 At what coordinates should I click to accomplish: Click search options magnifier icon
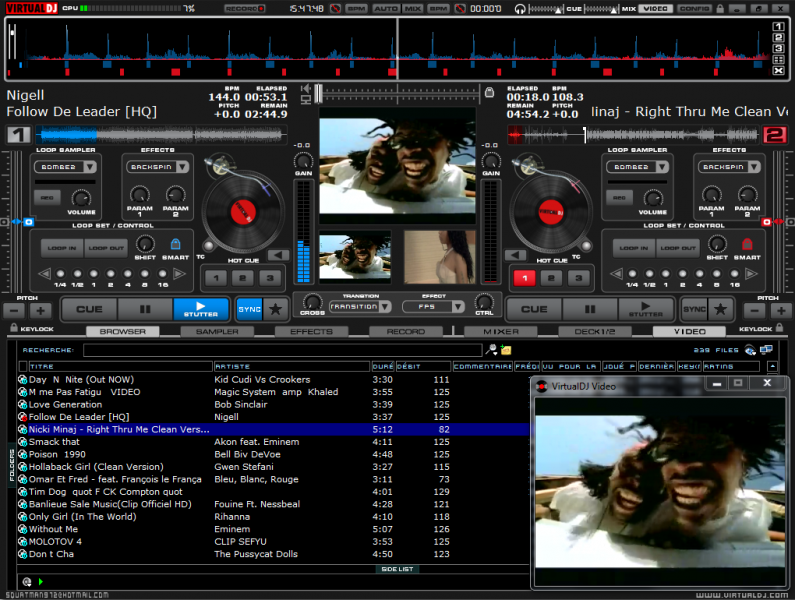point(491,349)
